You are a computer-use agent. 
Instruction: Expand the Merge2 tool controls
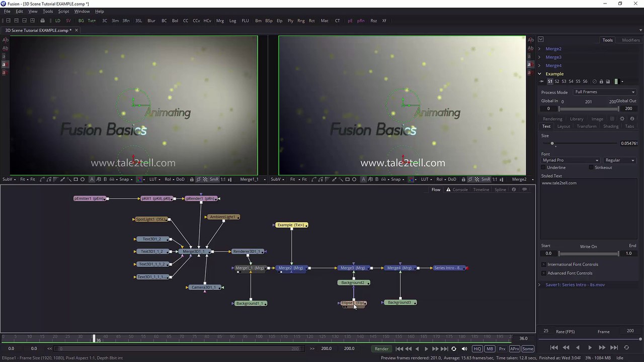(539, 49)
